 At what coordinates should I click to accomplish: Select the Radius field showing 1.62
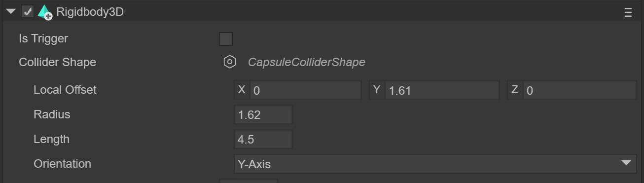point(263,114)
